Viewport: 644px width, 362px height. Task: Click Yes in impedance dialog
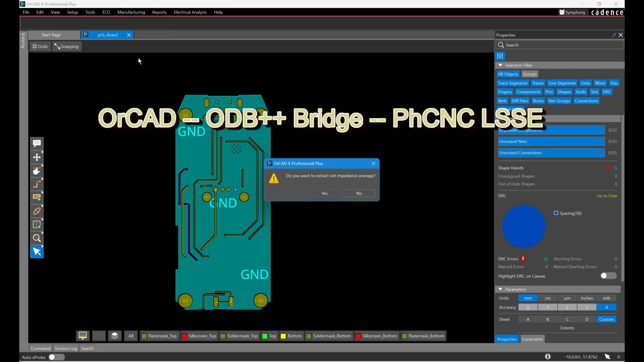point(325,193)
